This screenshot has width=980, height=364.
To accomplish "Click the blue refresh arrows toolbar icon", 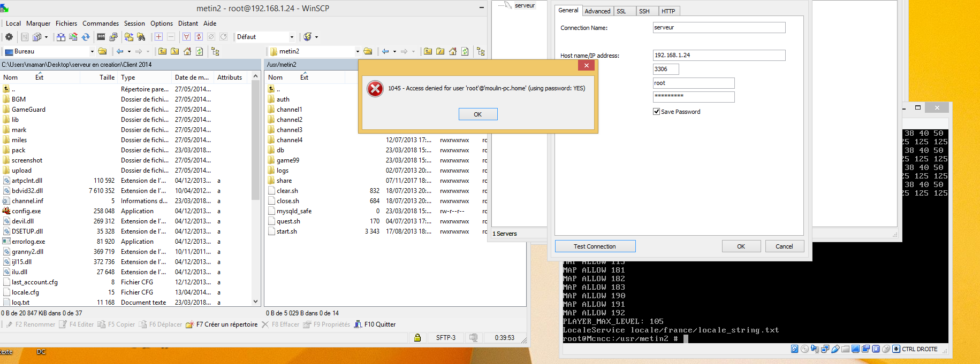I will (86, 37).
